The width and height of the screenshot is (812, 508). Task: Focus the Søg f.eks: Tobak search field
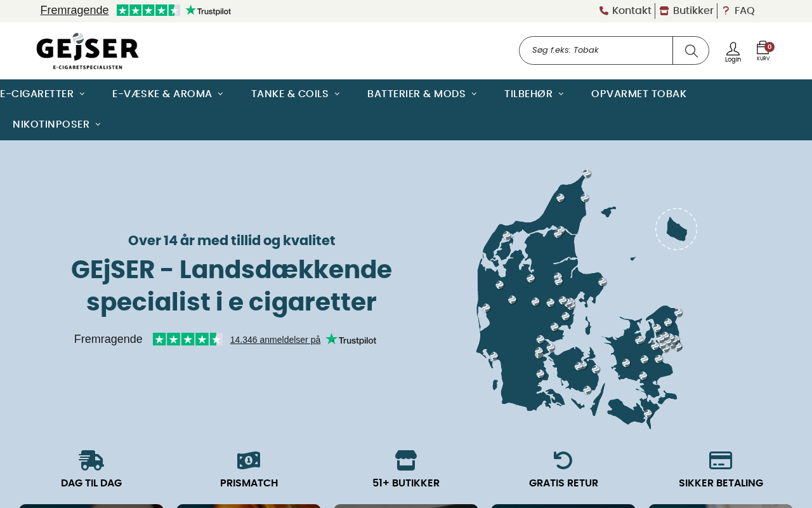tap(596, 51)
